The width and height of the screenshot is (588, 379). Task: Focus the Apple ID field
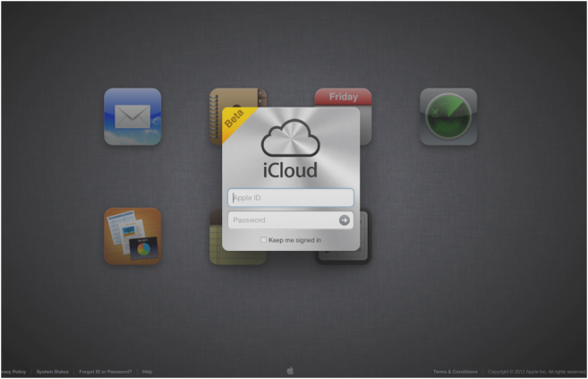[291, 198]
